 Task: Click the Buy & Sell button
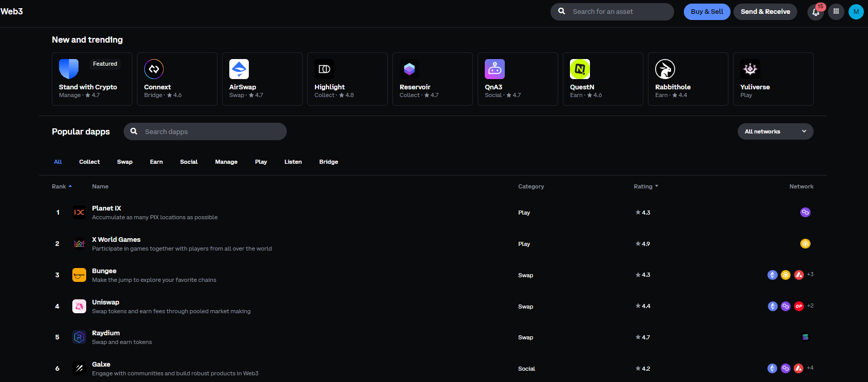(706, 12)
